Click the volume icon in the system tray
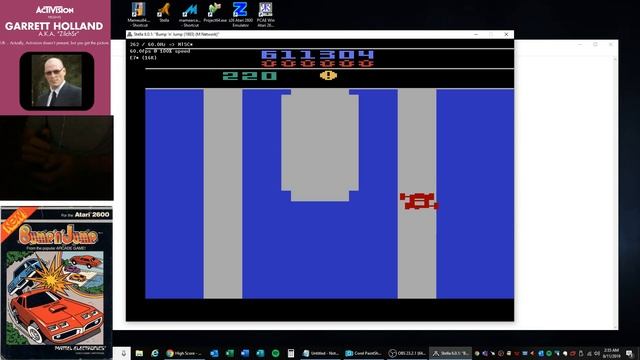 click(596, 353)
